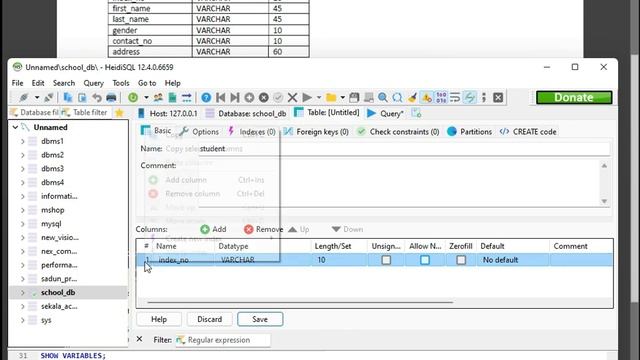Toggle the word wrap toolbar icon

(455, 98)
